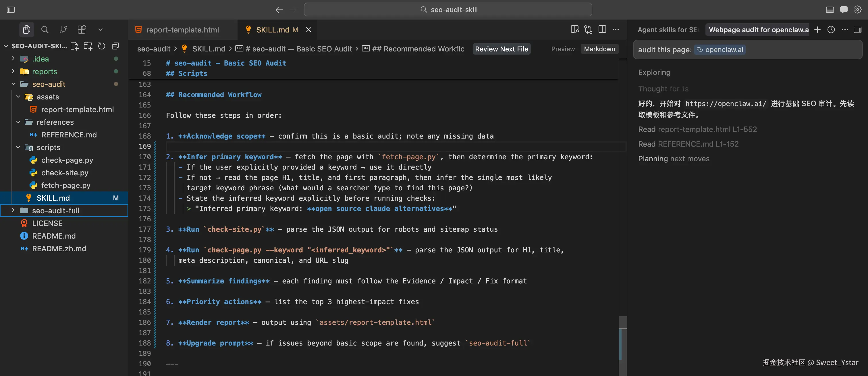
Task: Click the New Folder icon in explorer header
Action: click(x=88, y=46)
